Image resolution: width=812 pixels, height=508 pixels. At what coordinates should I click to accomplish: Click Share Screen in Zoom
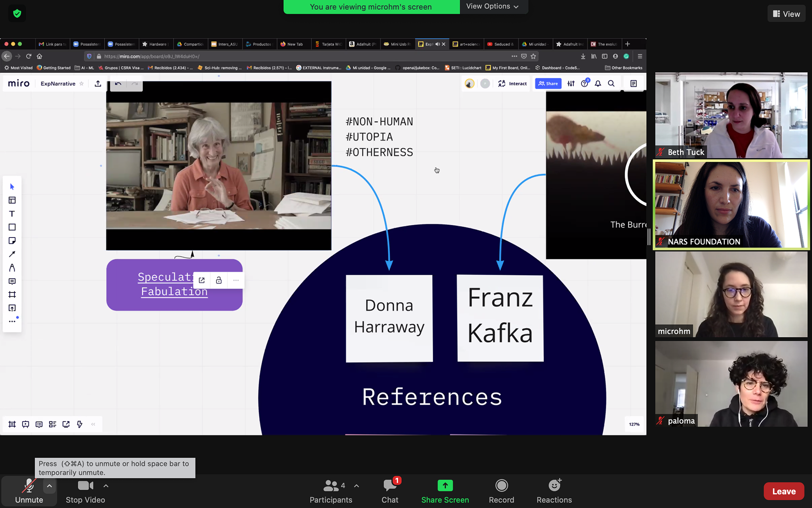pos(445,491)
